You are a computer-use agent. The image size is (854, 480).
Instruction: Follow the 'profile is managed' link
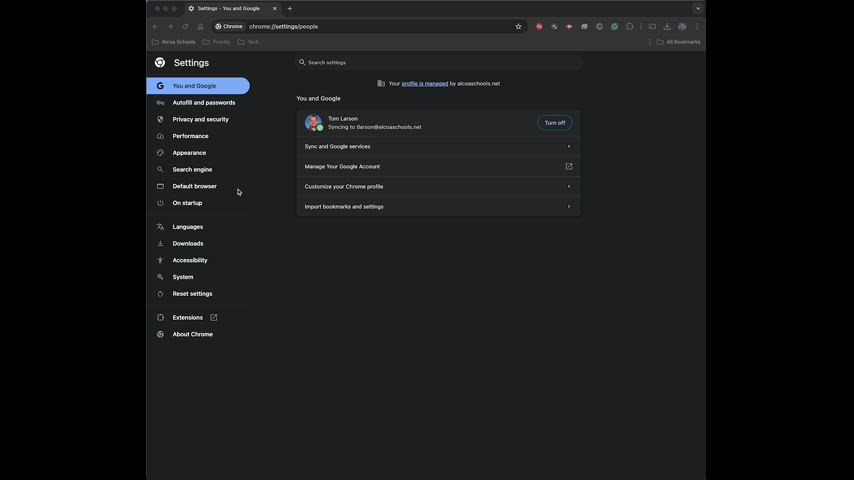[425, 84]
